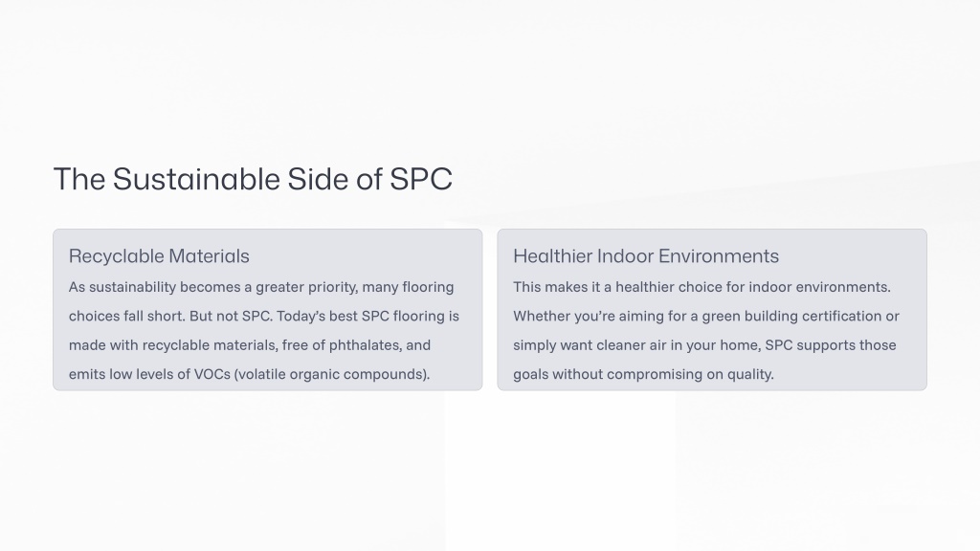Viewport: 980px width, 551px height.
Task: Click the line 'goals without compromising on quality.'
Action: point(643,374)
